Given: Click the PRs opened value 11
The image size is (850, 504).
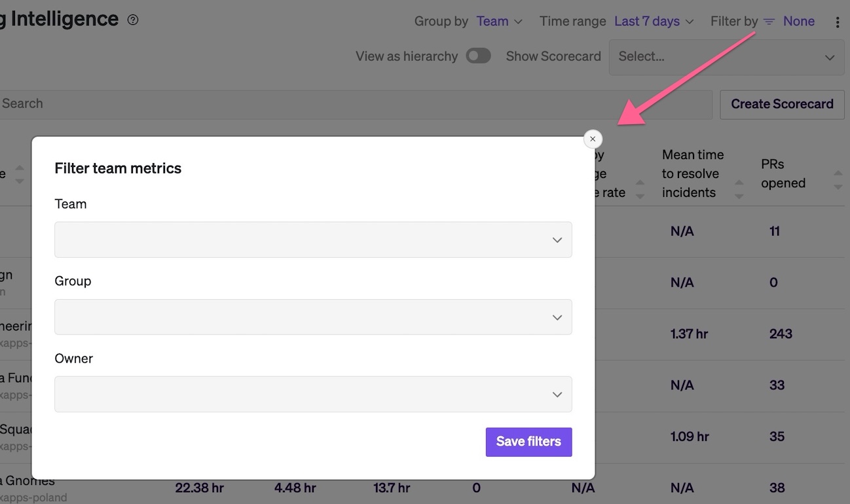Looking at the screenshot, I should [x=775, y=231].
